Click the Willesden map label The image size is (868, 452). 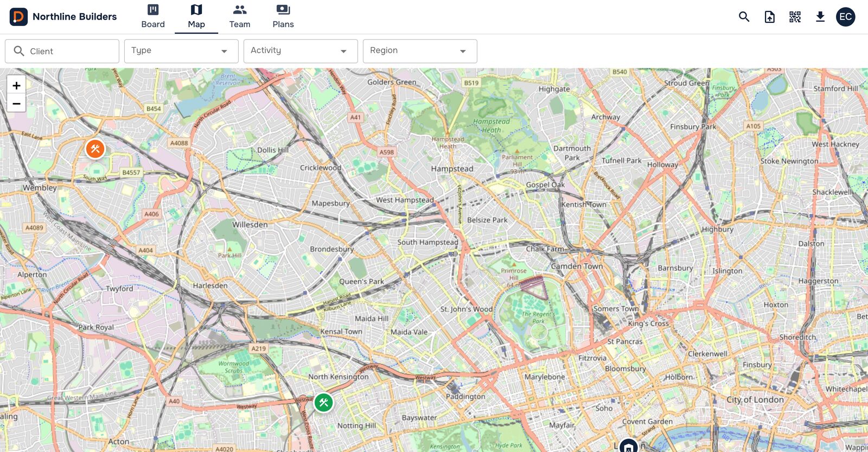(250, 225)
